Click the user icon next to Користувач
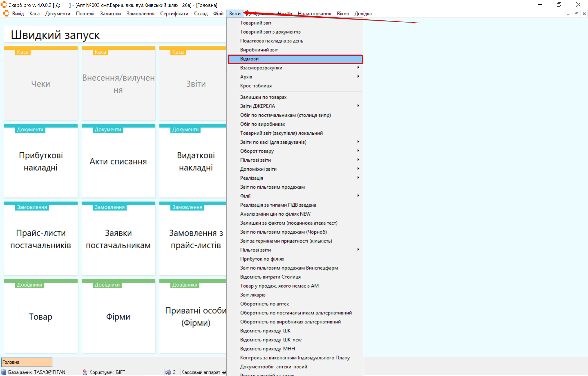 [85, 372]
